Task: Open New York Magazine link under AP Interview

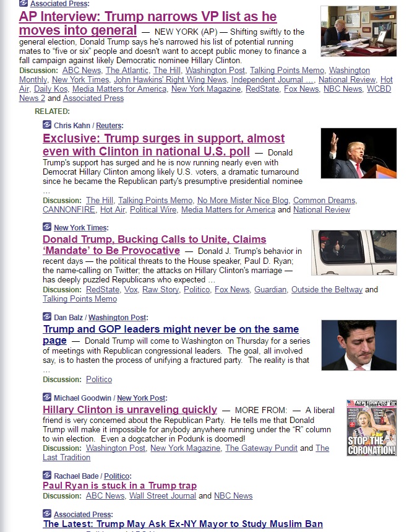Action: click(206, 89)
